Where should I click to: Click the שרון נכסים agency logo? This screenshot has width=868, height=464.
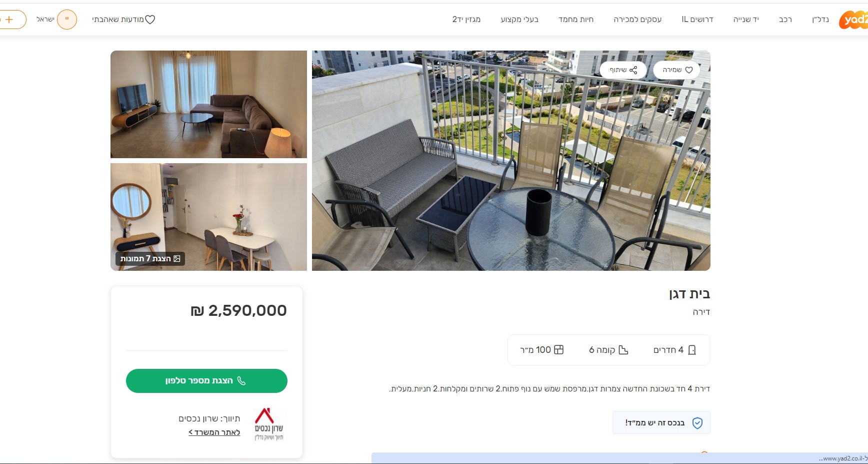(x=268, y=424)
